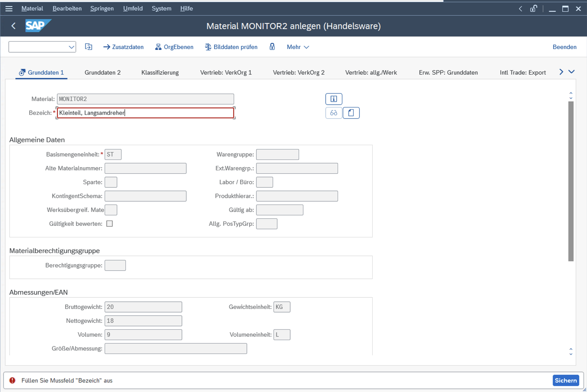Click the Sparte field

[111, 182]
